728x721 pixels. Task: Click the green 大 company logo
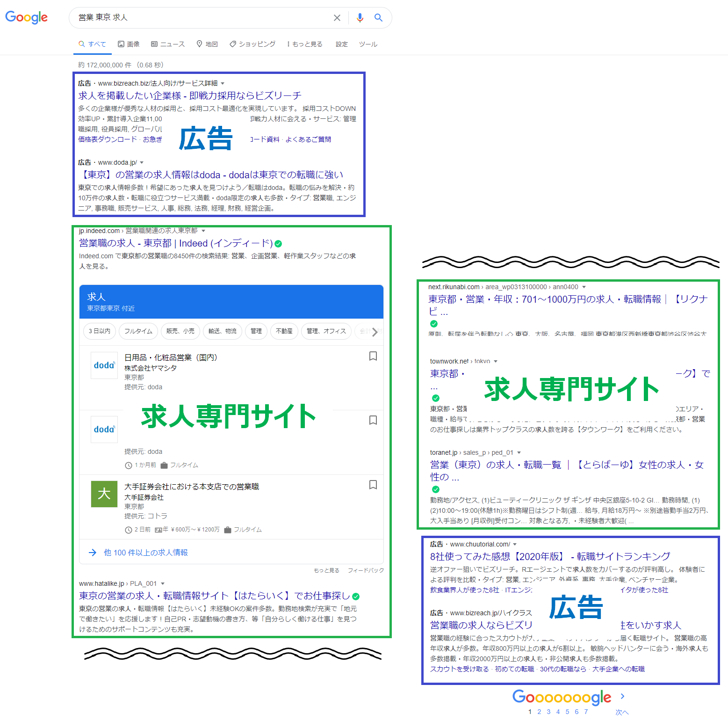tap(104, 494)
